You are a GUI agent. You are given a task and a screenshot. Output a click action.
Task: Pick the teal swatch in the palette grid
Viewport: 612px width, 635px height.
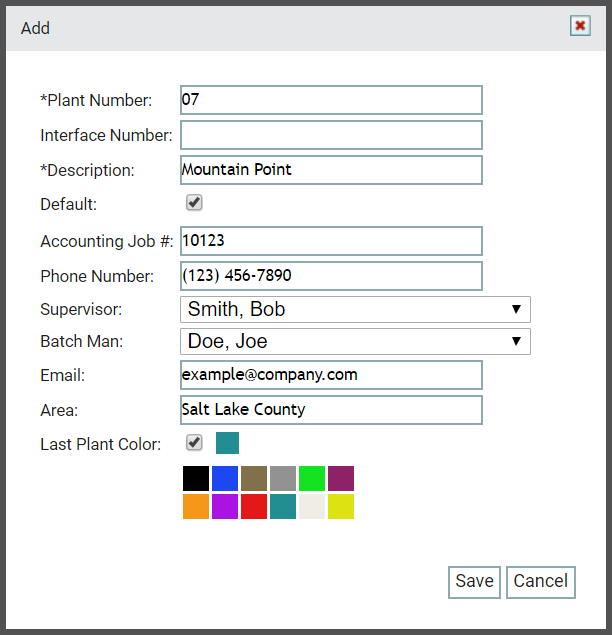283,506
